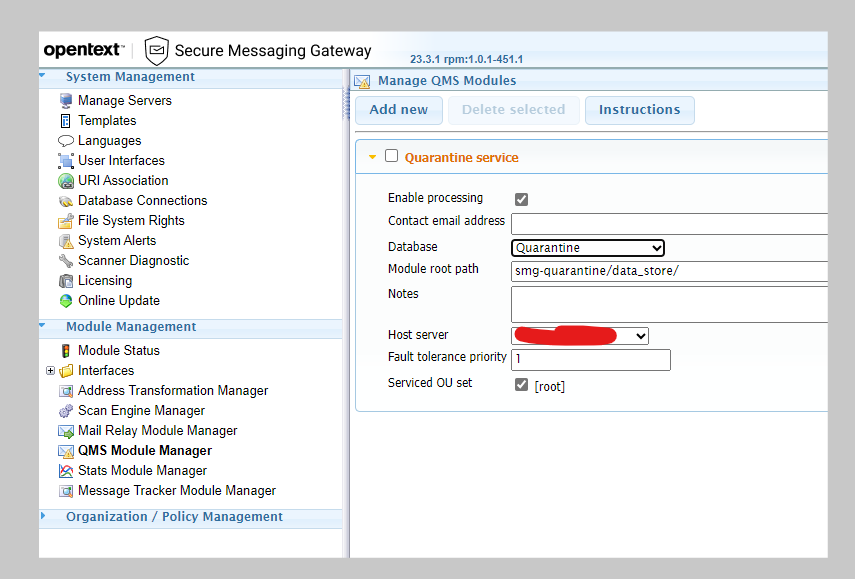The height and width of the screenshot is (579, 855).
Task: Click the Module Status traffic light icon
Action: click(x=66, y=351)
